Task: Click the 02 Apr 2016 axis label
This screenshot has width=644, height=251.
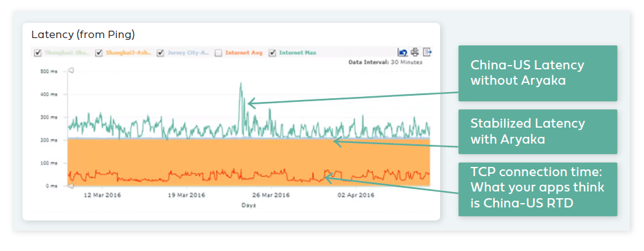Action: tap(356, 195)
